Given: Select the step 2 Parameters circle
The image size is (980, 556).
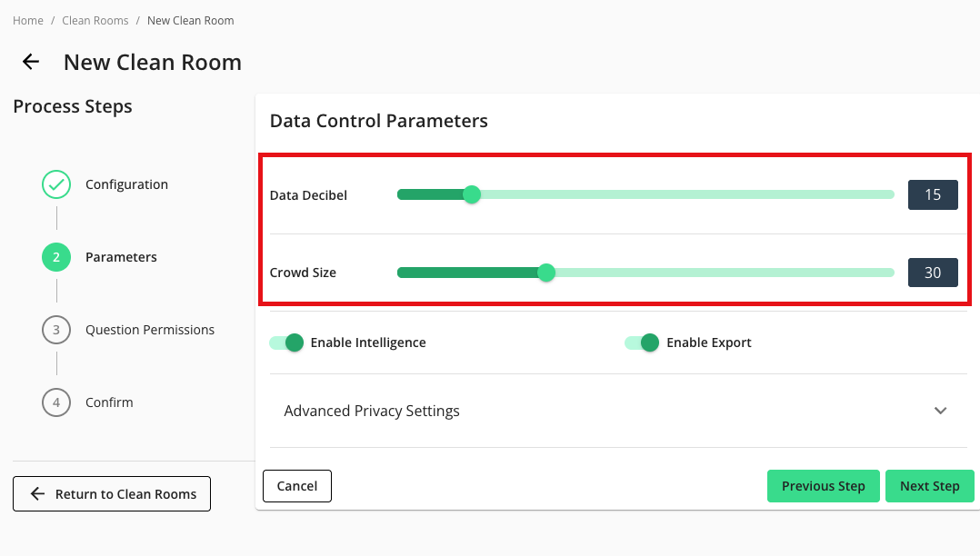Looking at the screenshot, I should pos(56,257).
